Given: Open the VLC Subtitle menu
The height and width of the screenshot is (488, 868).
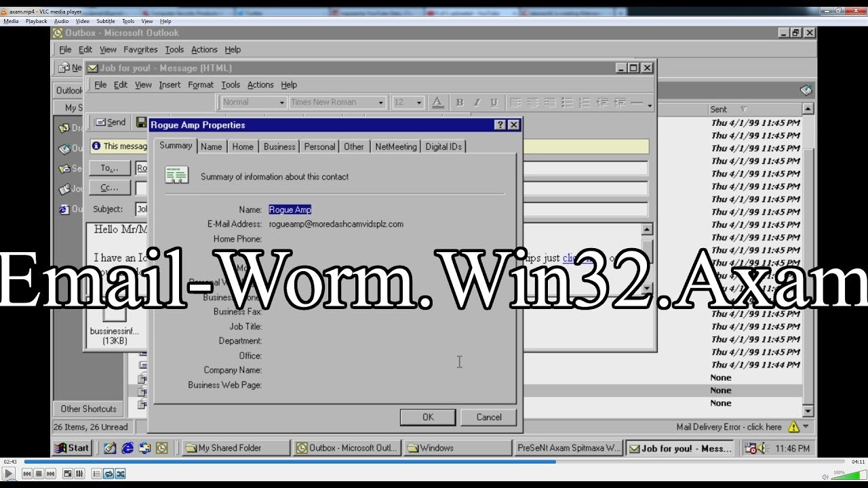Looking at the screenshot, I should coord(105,21).
